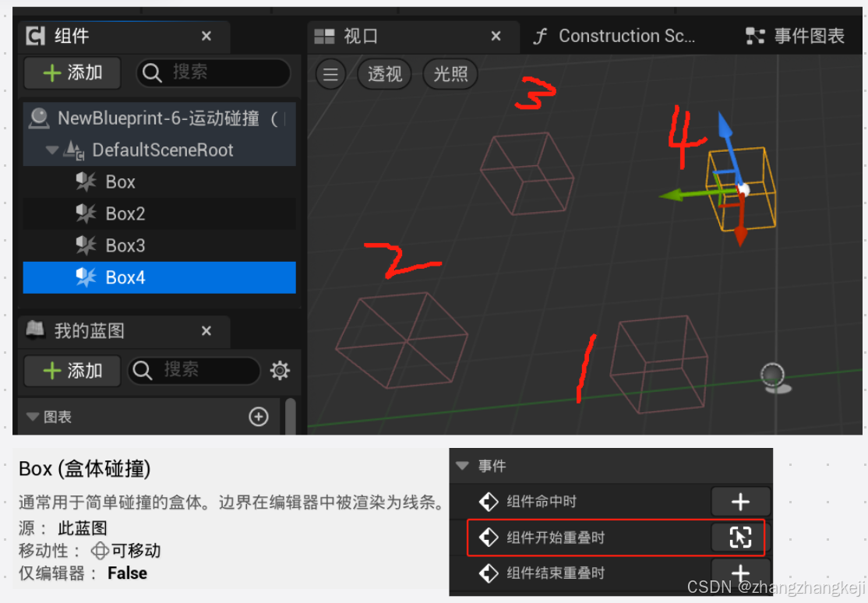Click the plus icon next to 图表

point(259,416)
